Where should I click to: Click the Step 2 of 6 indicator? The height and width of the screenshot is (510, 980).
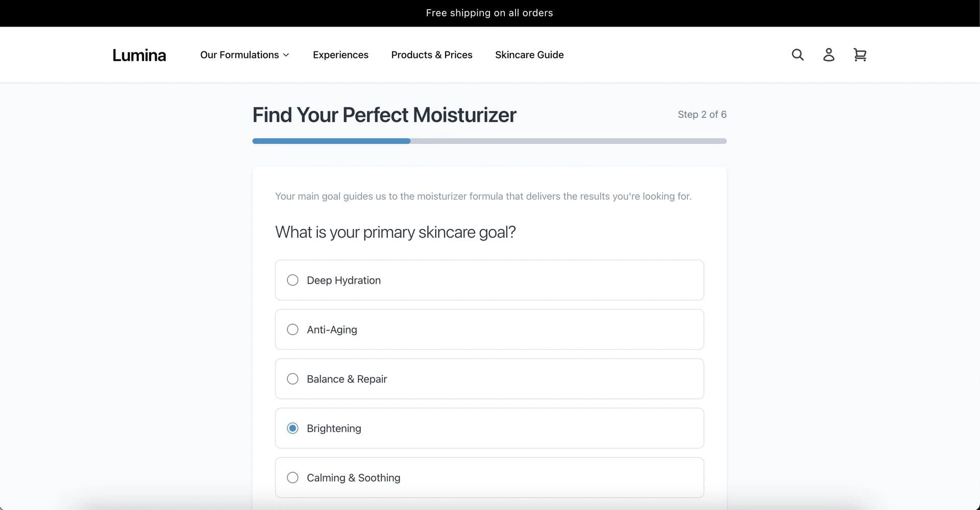(702, 114)
